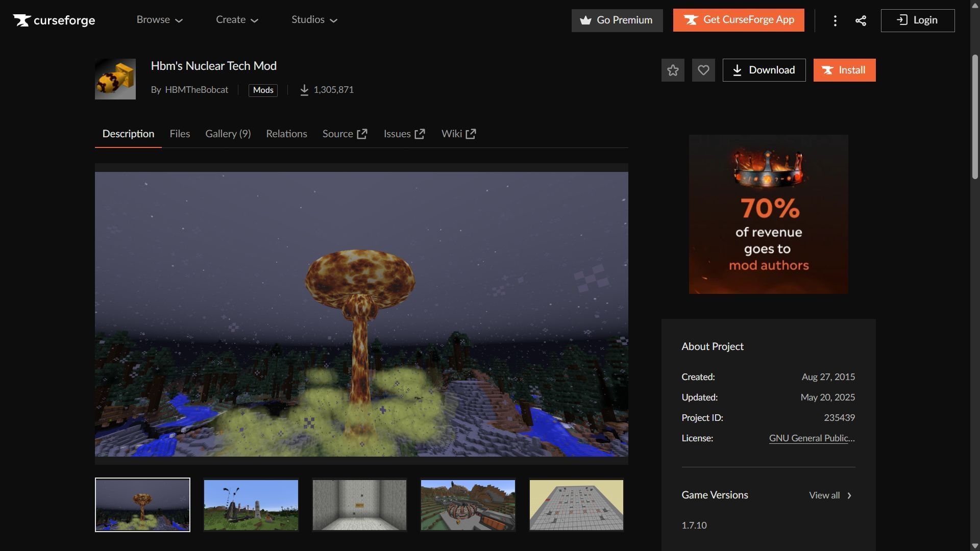
Task: Expand the Browse dropdown menu
Action: [159, 20]
